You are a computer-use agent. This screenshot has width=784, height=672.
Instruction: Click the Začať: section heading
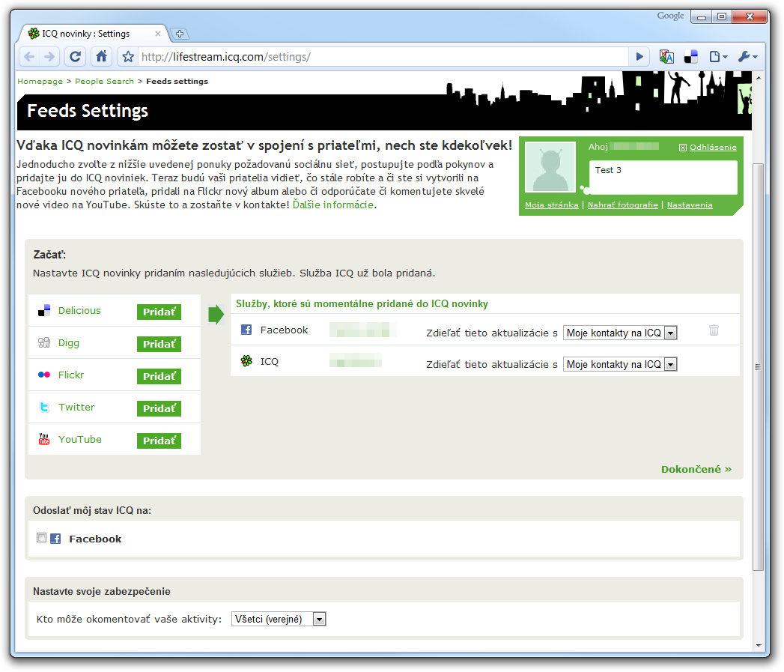(49, 255)
